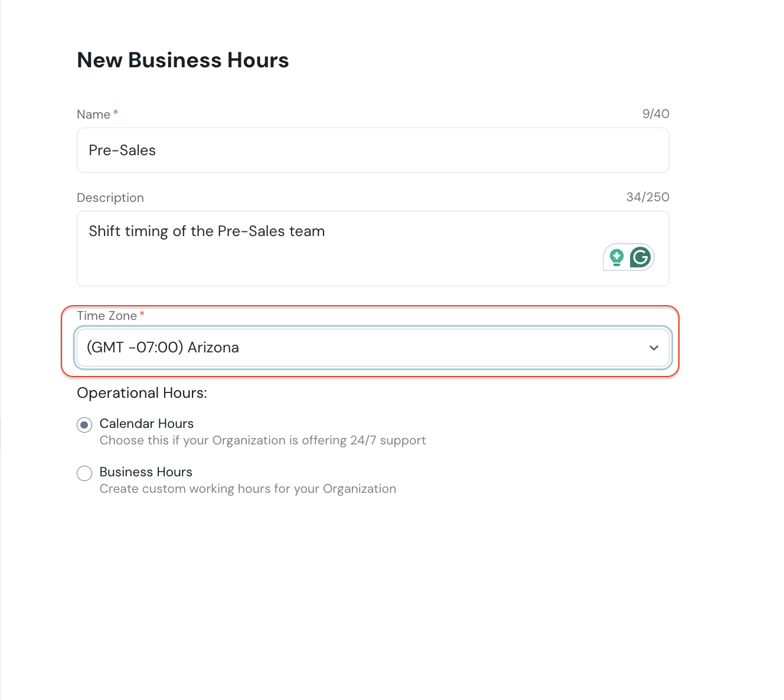Click the 34/250 description character counter
This screenshot has height=700, width=784.
(648, 197)
